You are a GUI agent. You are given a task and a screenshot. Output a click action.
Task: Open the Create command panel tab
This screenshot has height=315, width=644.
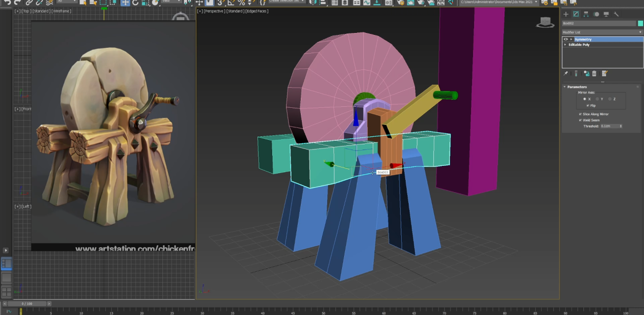[x=566, y=14]
